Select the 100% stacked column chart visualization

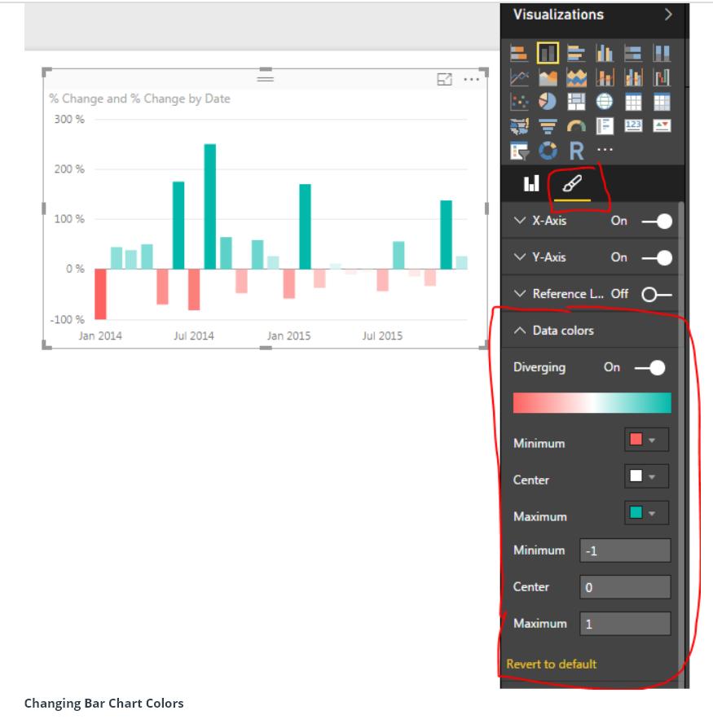[662, 53]
